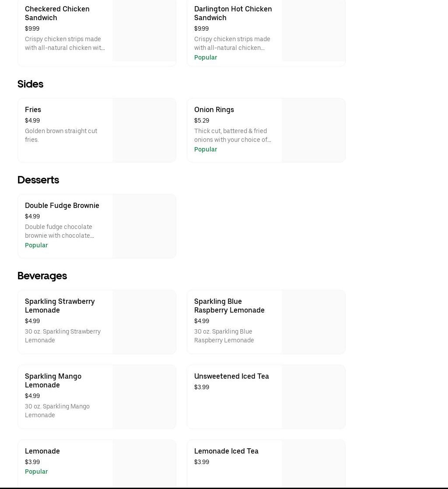Open the Lemonade Iced Tea title
The width and height of the screenshot is (448, 489).
pyautogui.click(x=226, y=451)
